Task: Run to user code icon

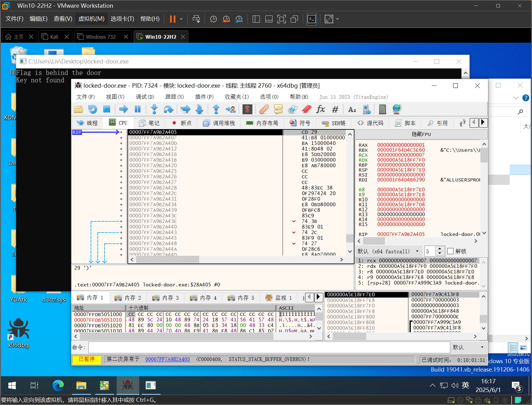Action: 230,109
